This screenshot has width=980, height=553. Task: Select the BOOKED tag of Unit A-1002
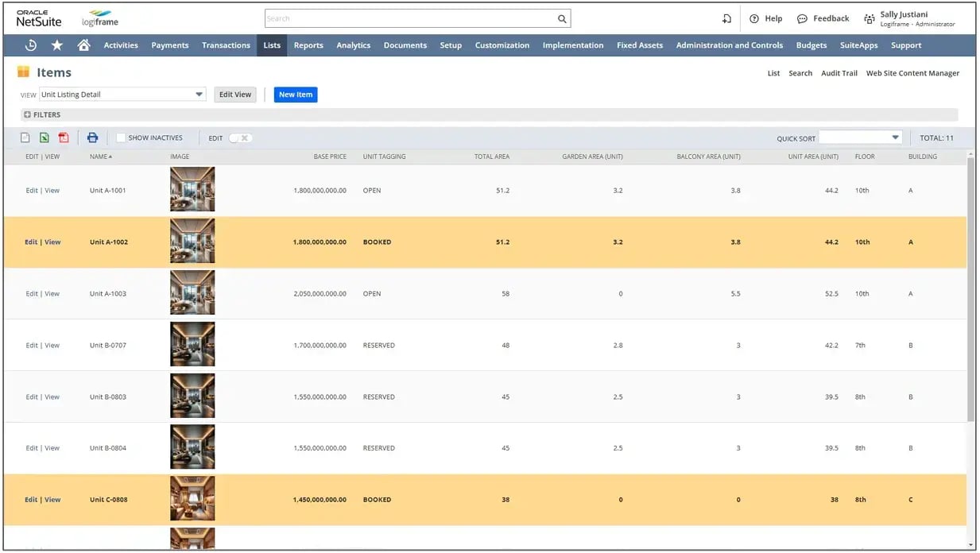[x=377, y=242]
